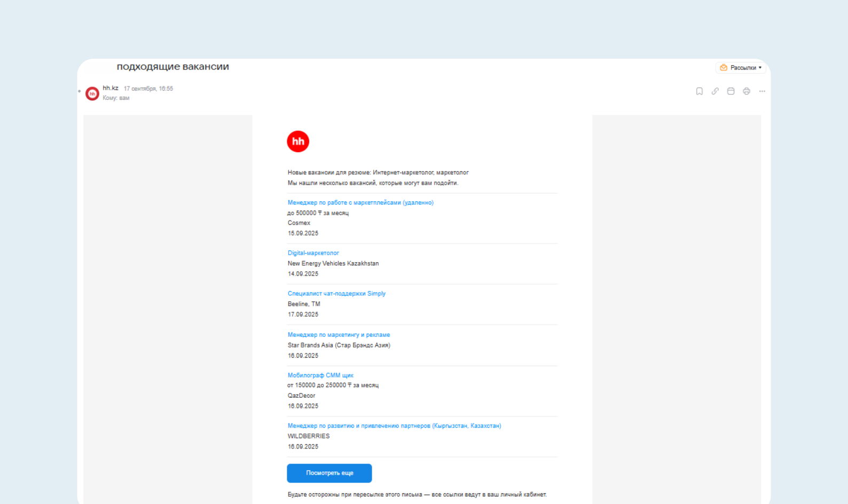Open the three-dots more actions menu
Screen dimensions: 848x504
762,91
